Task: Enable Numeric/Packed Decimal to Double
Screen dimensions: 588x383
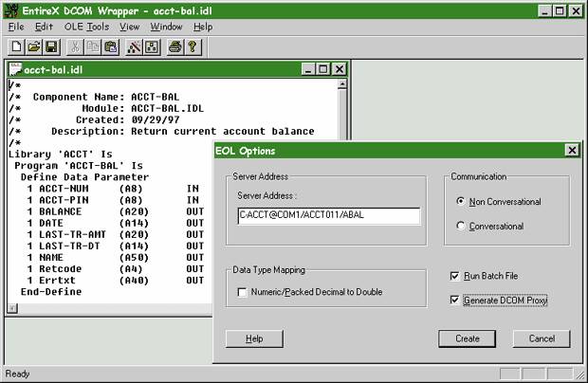Action: 242,292
